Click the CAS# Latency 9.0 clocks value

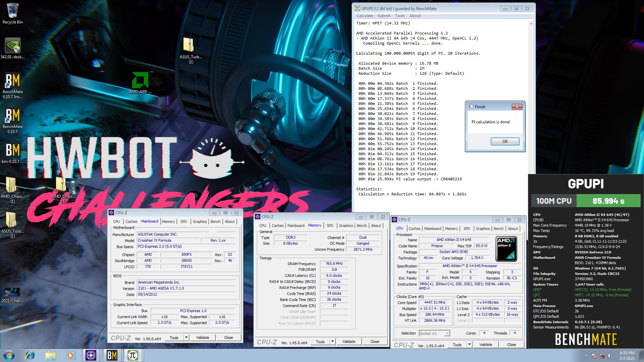(334, 276)
